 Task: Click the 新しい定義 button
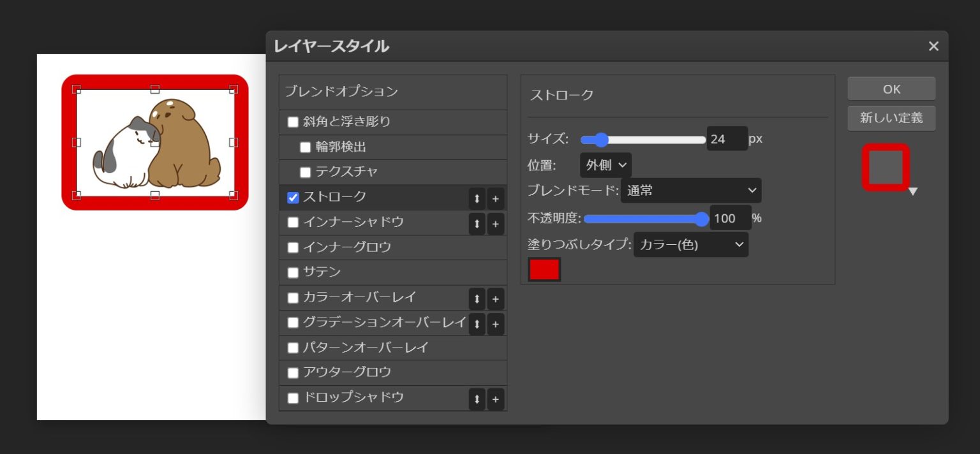pyautogui.click(x=891, y=118)
